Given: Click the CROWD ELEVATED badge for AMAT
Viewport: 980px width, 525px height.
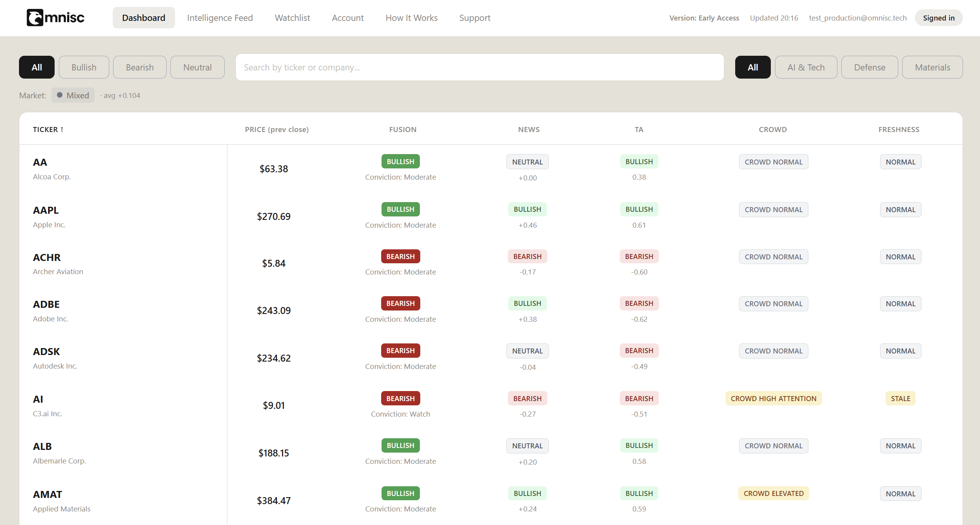Looking at the screenshot, I should [x=773, y=493].
